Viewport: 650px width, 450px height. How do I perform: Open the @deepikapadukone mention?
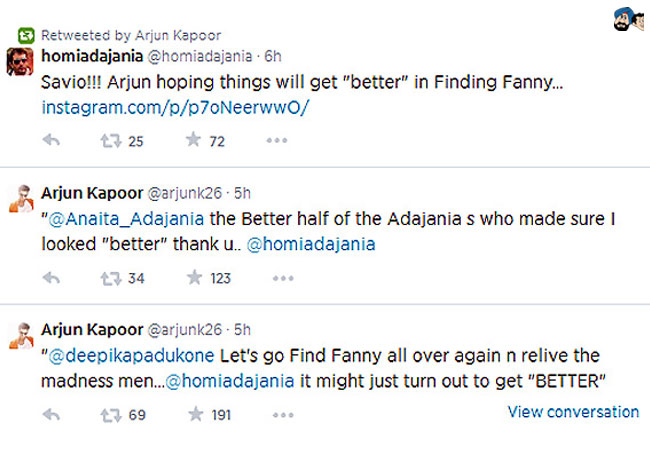click(115, 356)
